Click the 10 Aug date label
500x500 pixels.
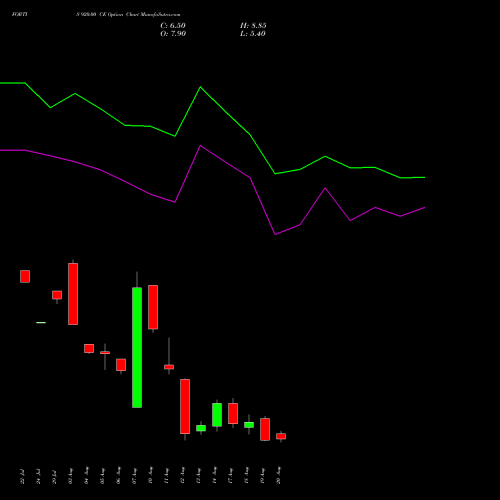pyautogui.click(x=150, y=476)
